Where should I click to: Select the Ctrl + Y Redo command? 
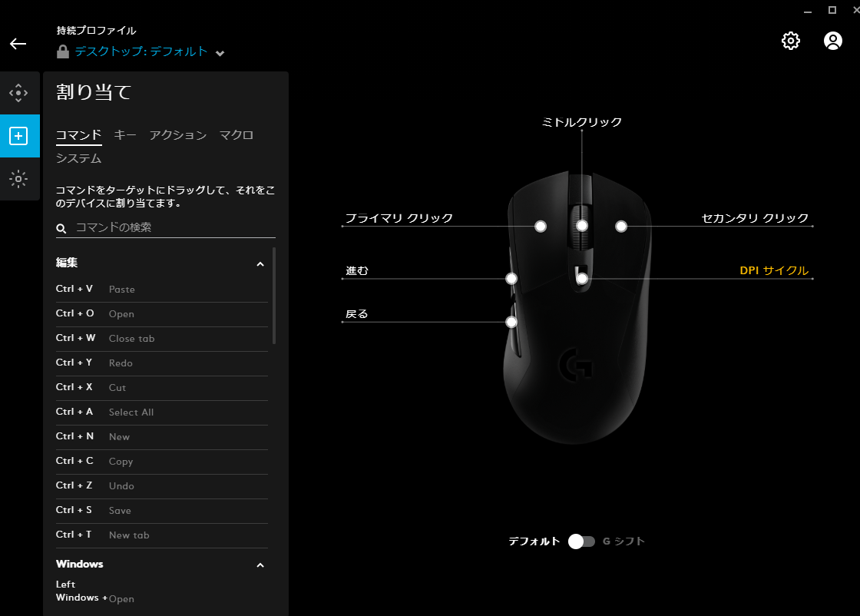(x=162, y=363)
